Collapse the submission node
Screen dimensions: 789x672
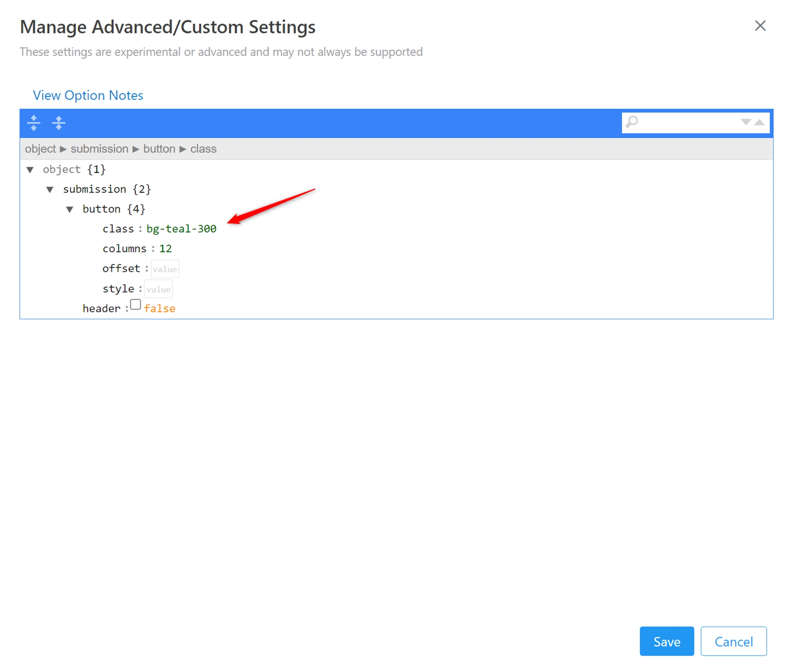point(50,189)
